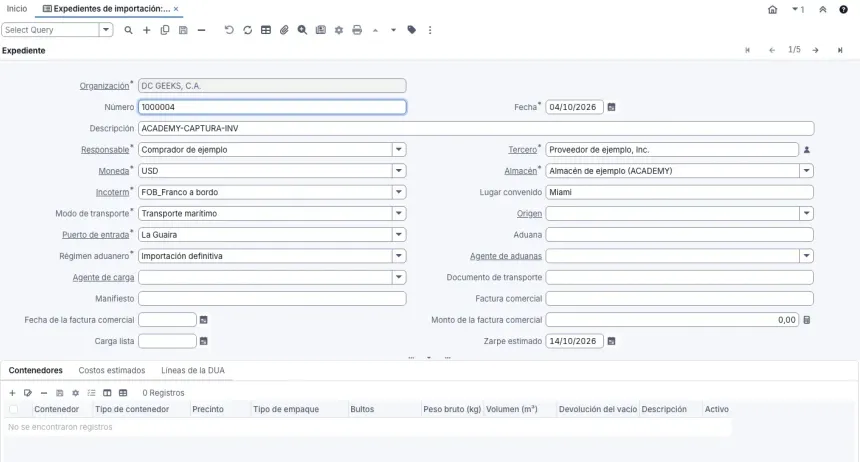The image size is (860, 462).
Task: Open the archive viewer icon after the zoom icon
Action: pos(321,30)
